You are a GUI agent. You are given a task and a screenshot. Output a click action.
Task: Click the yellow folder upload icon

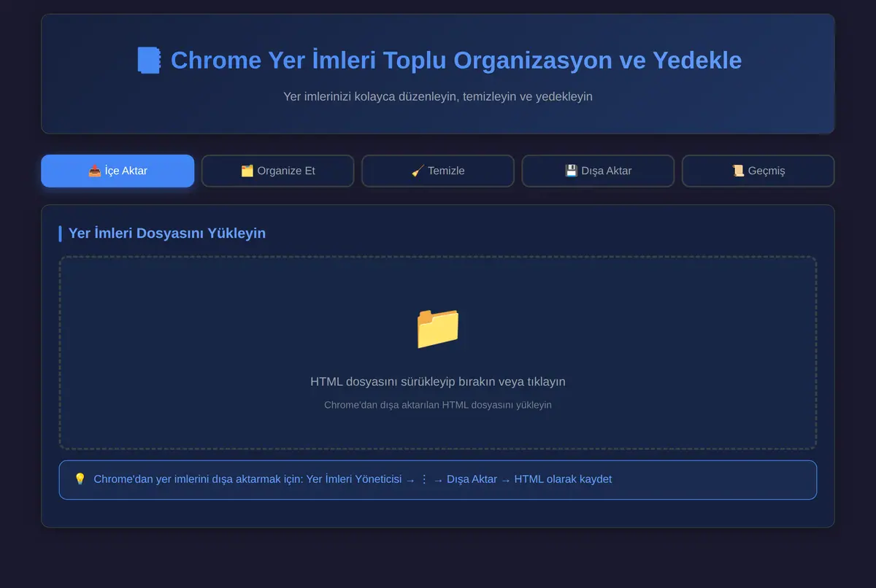point(438,328)
